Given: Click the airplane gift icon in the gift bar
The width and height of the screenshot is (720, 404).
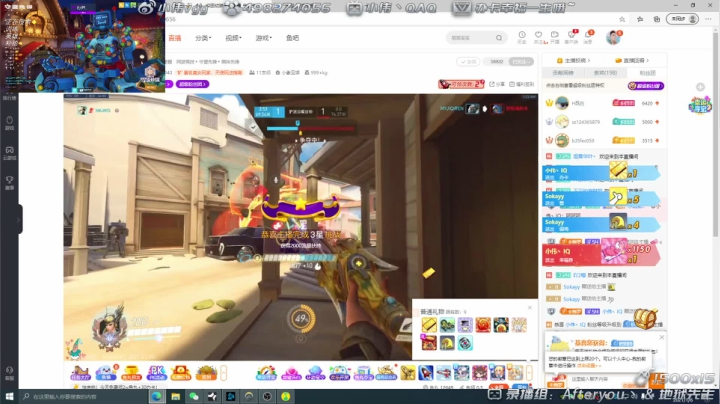Looking at the screenshot, I should (444, 373).
